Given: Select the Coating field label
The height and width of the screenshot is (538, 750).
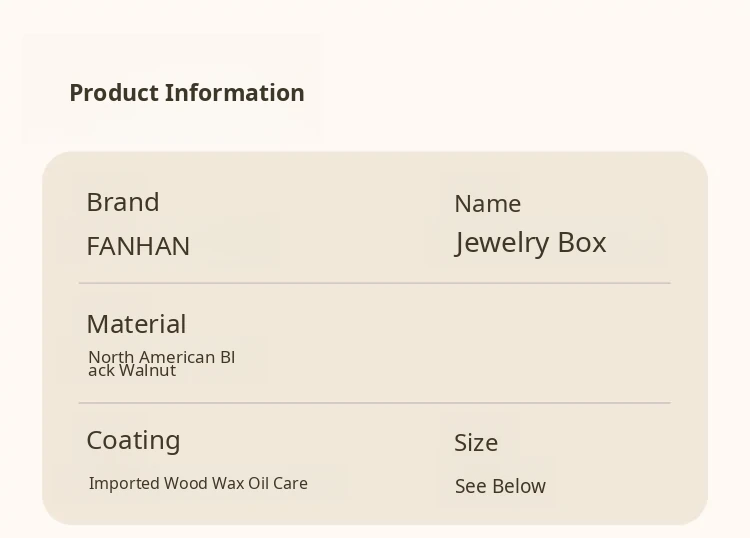Looking at the screenshot, I should click(133, 440).
